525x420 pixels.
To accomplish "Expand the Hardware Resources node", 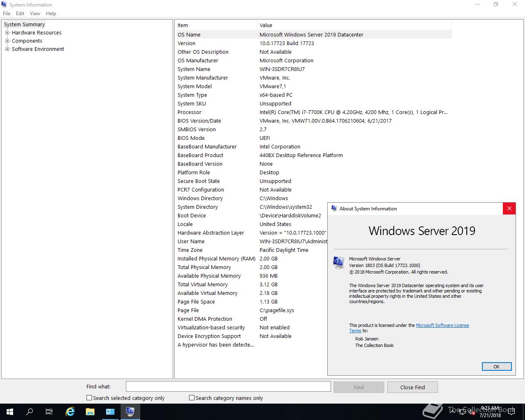I will click(7, 32).
